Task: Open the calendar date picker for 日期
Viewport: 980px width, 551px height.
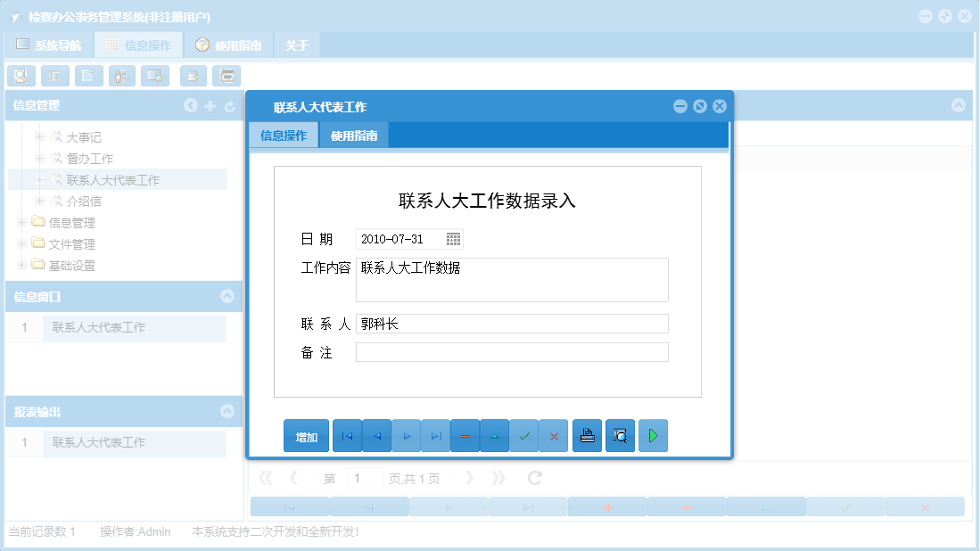Action: point(454,238)
